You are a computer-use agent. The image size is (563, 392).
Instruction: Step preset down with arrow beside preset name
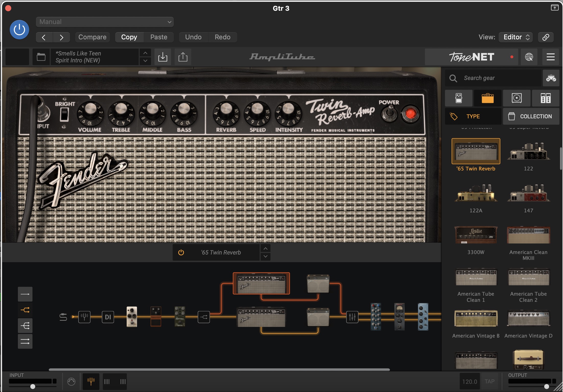click(145, 61)
